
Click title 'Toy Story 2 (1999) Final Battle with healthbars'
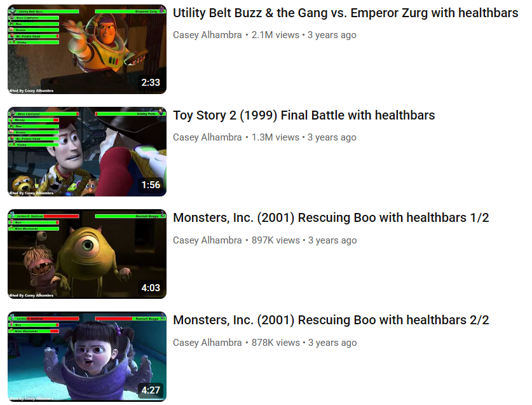pos(304,116)
